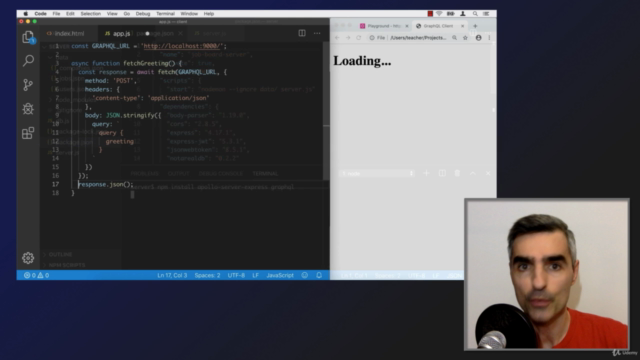This screenshot has width=640, height=360.
Task: Go back in the browser window
Action: (337, 38)
